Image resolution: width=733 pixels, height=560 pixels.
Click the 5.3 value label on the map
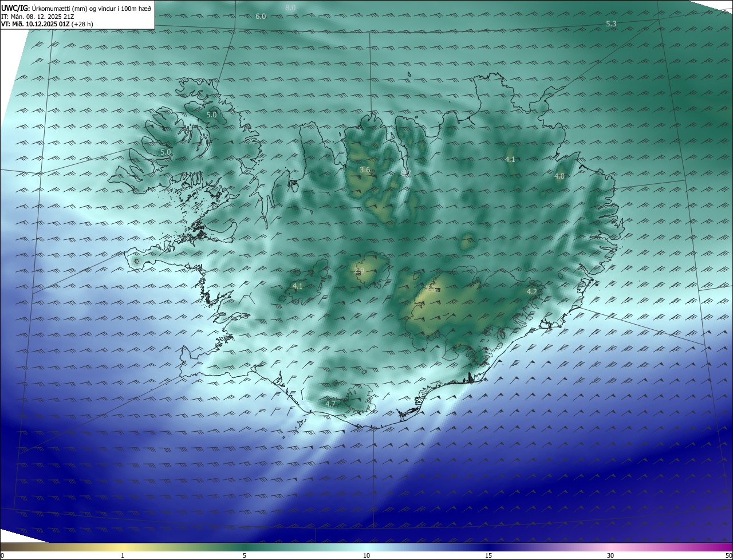click(611, 23)
